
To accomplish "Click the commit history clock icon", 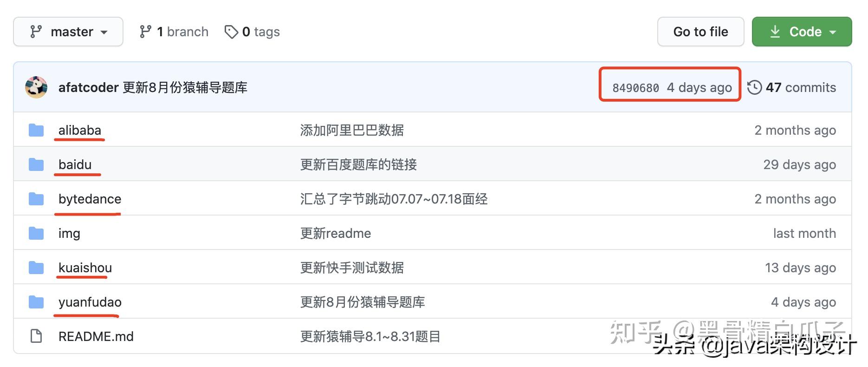I will [754, 87].
